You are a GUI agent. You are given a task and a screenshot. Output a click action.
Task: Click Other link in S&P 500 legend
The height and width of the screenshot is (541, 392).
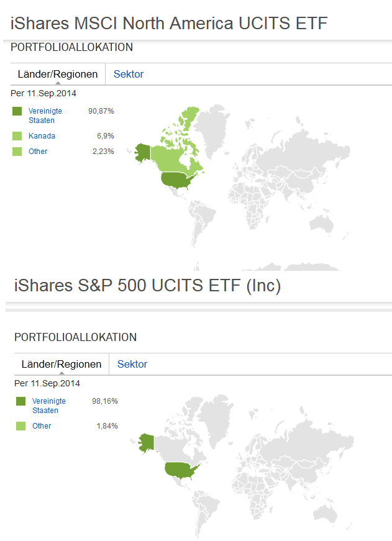click(42, 426)
